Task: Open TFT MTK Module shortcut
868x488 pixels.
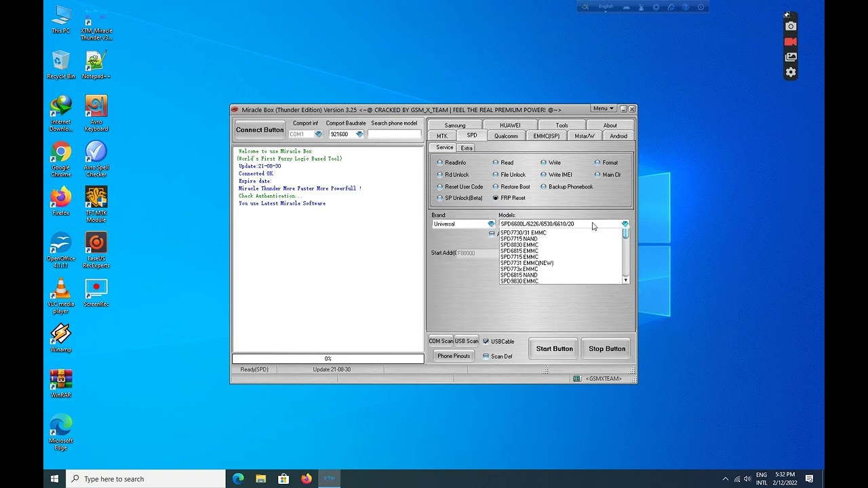Action: pos(96,205)
